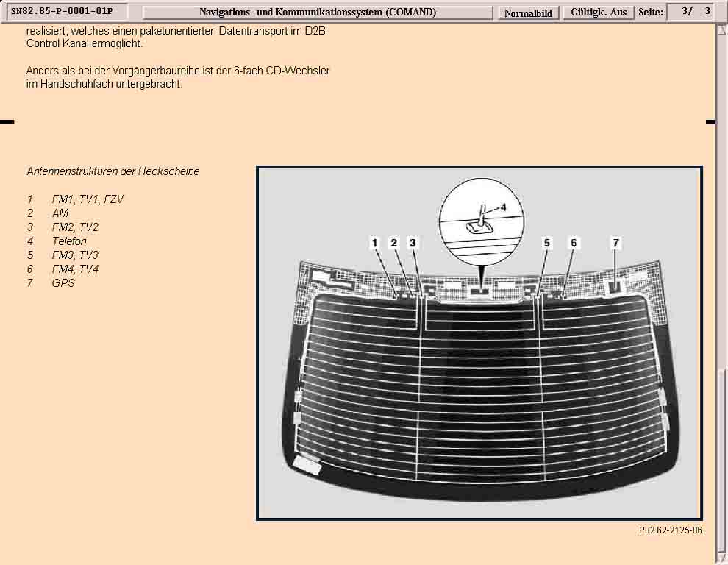The width and height of the screenshot is (728, 565).
Task: Select legend entry "FM1, TV1, FZV"
Action: [88, 199]
